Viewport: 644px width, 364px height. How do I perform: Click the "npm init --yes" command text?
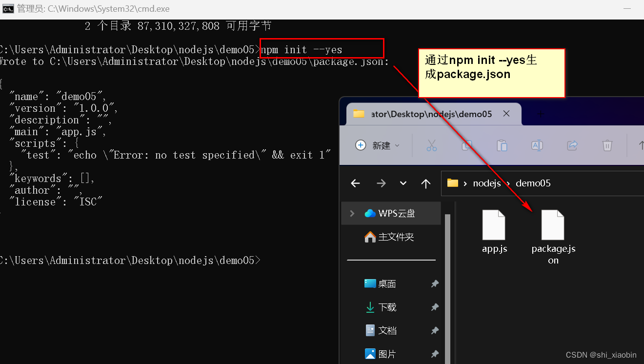coord(302,49)
